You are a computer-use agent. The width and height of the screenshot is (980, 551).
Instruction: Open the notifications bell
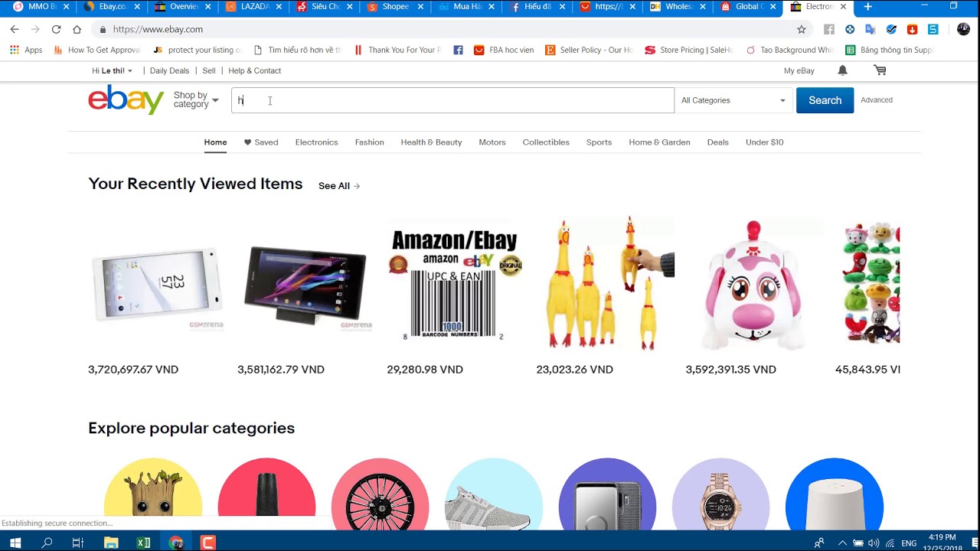tap(842, 70)
